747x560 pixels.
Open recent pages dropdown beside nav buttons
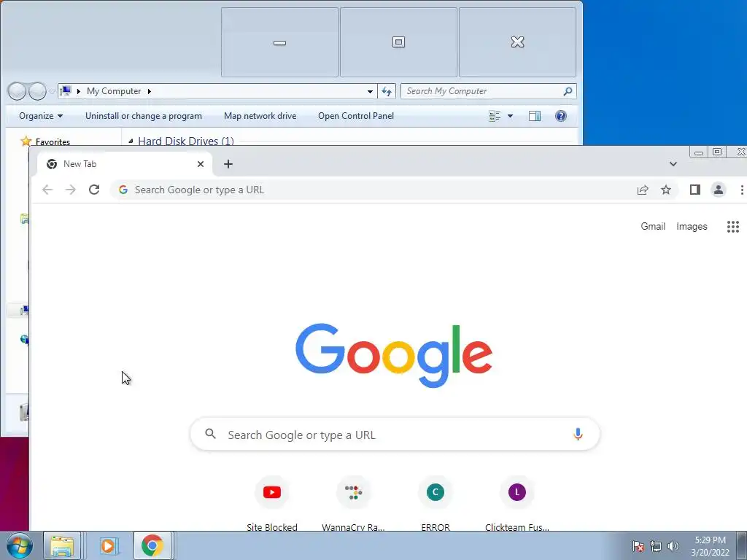(52, 91)
